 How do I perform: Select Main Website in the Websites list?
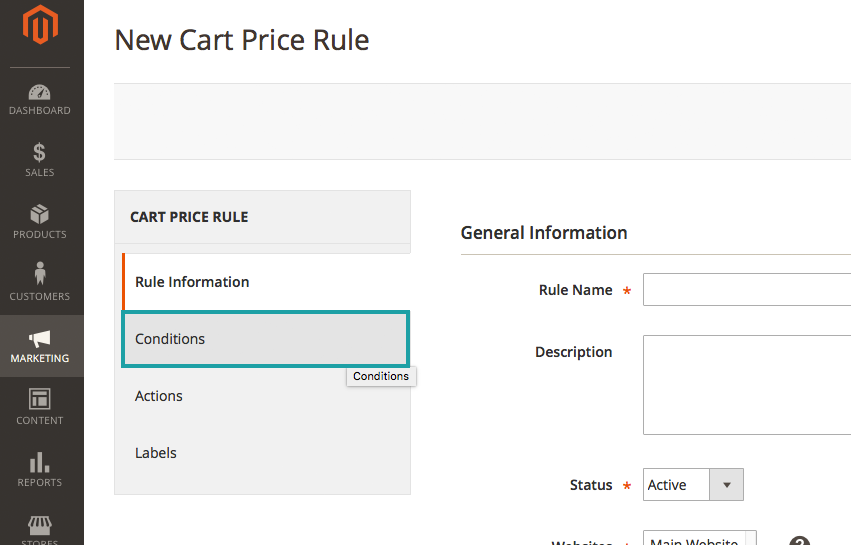point(694,540)
